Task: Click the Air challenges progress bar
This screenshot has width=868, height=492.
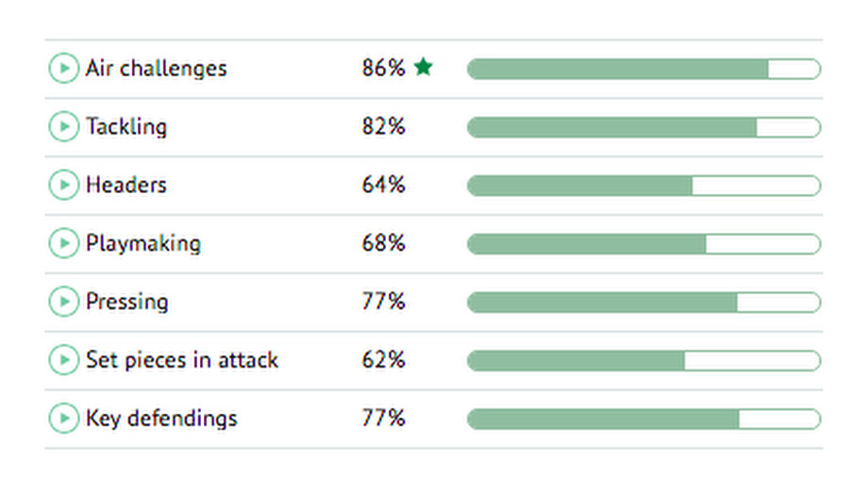Action: (x=643, y=69)
